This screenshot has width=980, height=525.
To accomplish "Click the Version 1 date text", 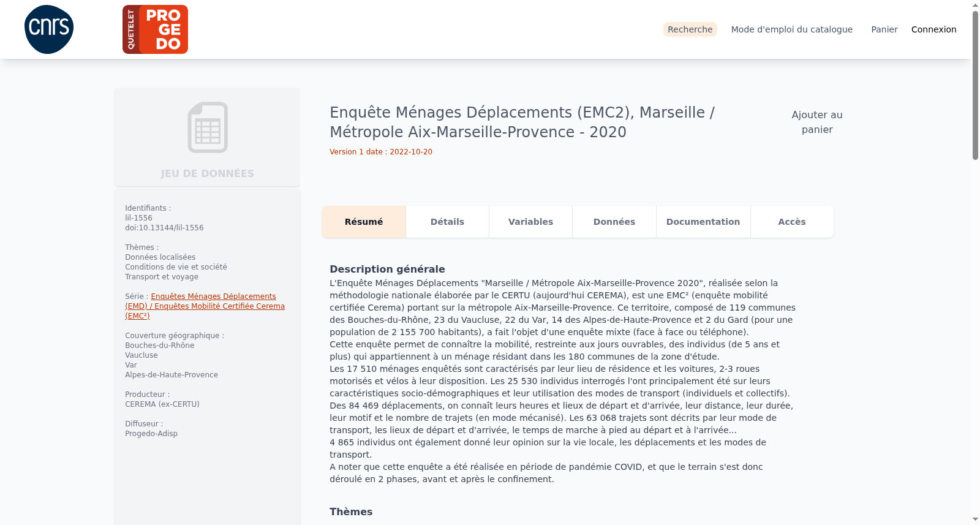I will click(x=381, y=152).
